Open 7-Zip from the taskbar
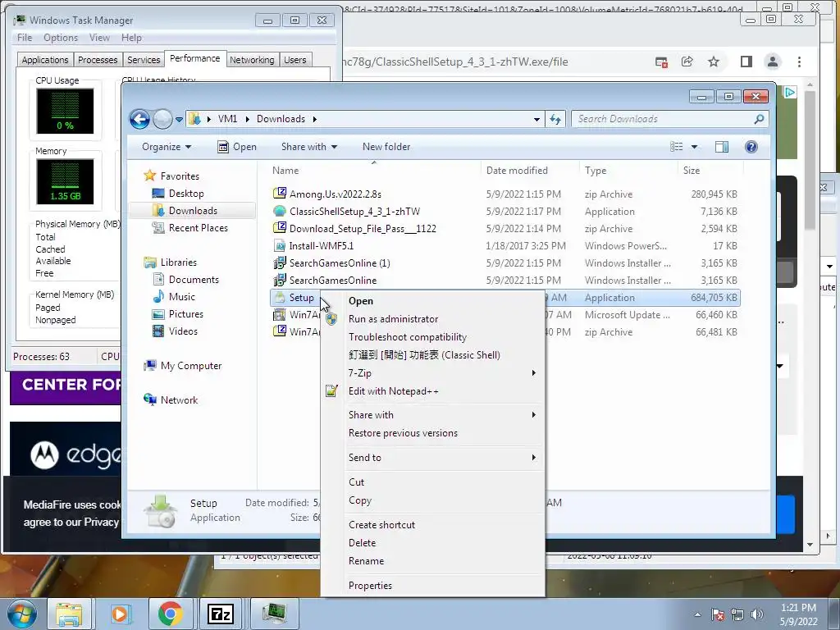840x630 pixels. (220, 614)
